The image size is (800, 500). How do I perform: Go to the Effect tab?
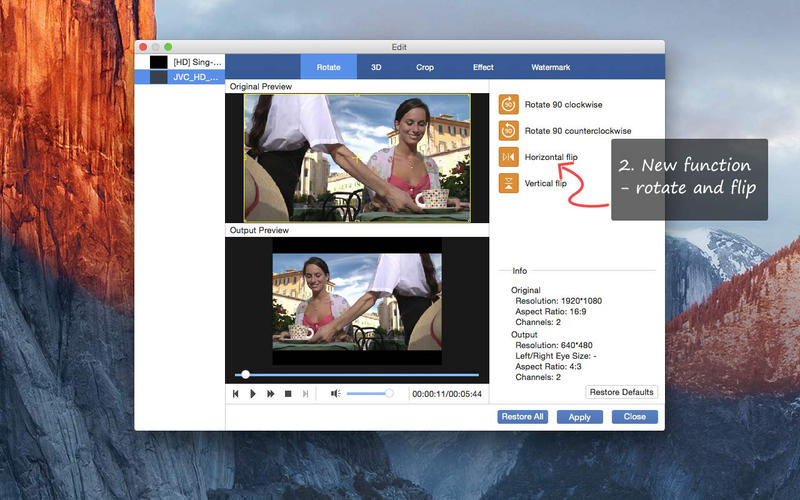point(483,67)
